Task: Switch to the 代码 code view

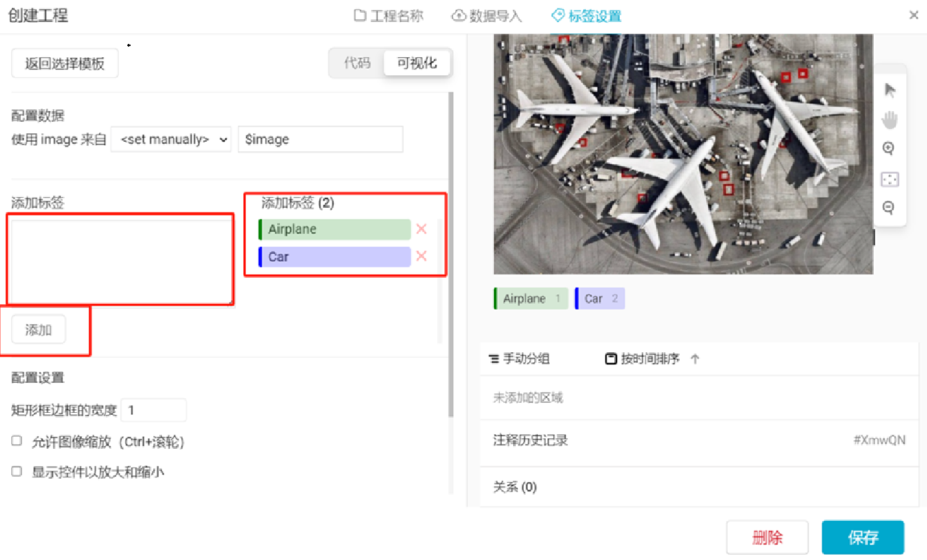Action: (x=357, y=63)
